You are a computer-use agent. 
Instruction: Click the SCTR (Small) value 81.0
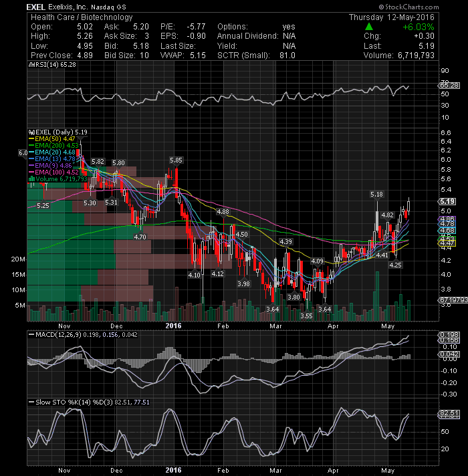click(287, 55)
